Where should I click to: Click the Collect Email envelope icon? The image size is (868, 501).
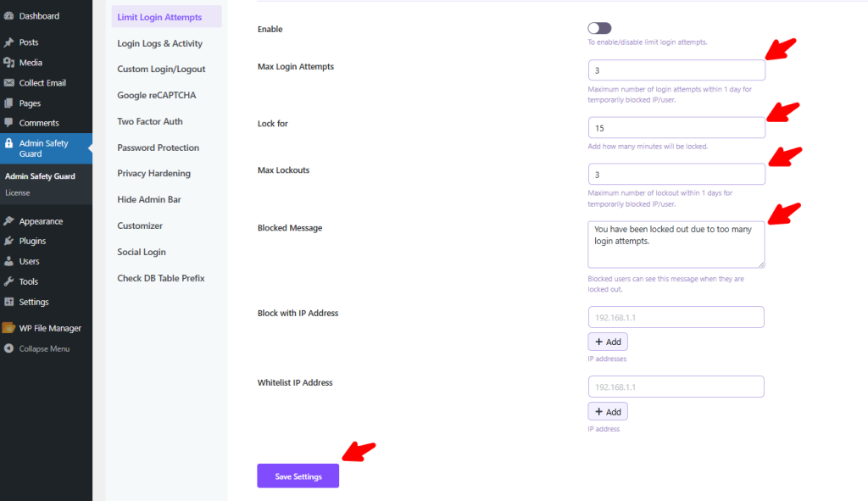tap(8, 83)
